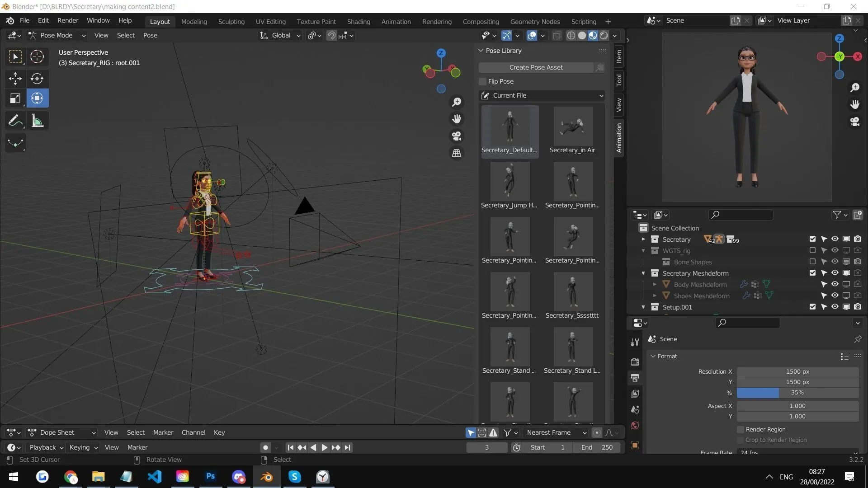Click the Create Pose Asset button
The width and height of the screenshot is (868, 488).
(x=536, y=67)
